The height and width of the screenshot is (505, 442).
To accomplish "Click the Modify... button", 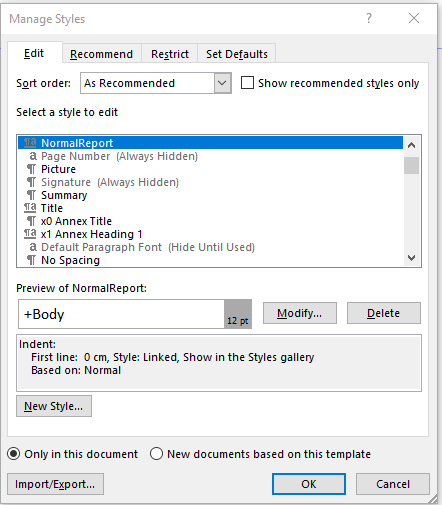I will pos(300,313).
